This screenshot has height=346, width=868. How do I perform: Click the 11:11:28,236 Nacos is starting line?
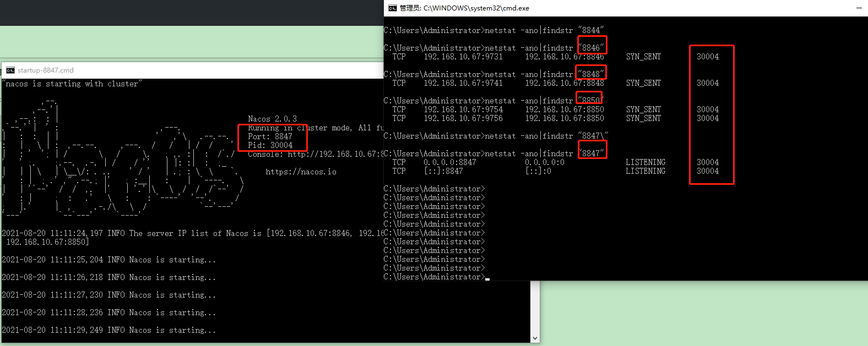point(109,312)
